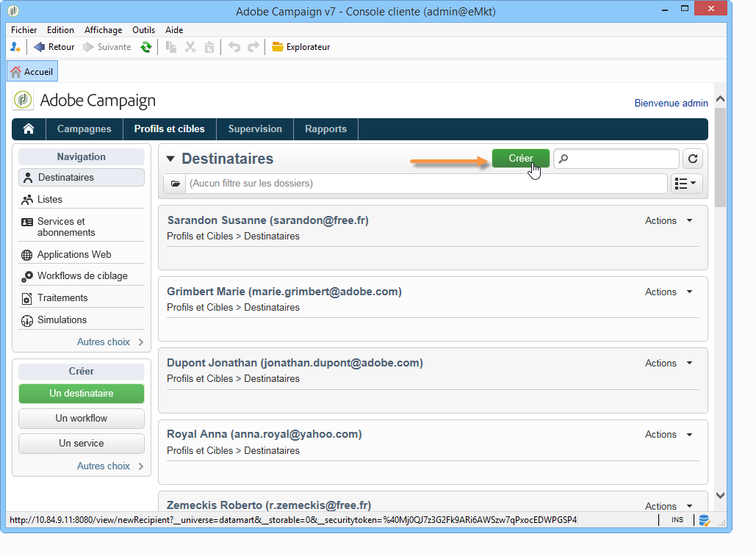Open Royal Anna recipient

[264, 434]
